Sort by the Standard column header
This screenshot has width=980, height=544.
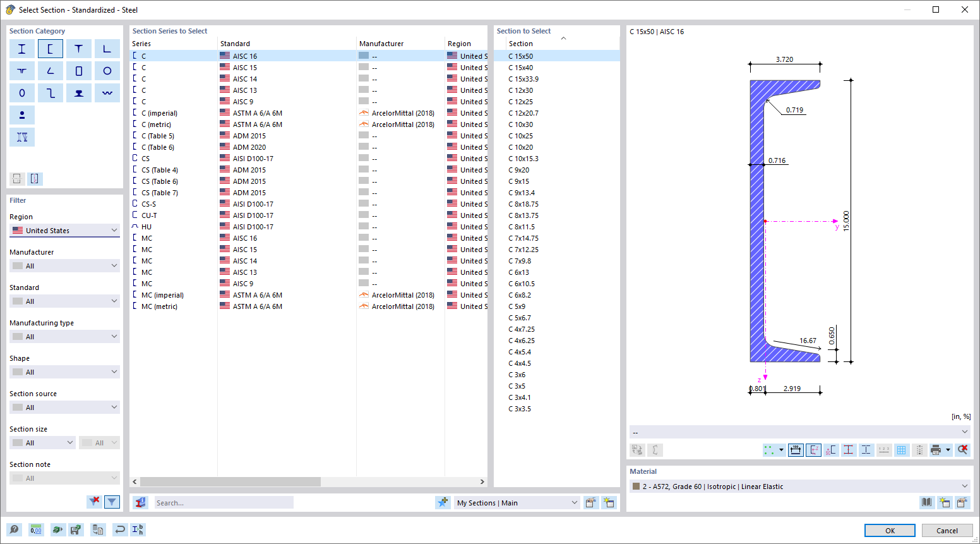pyautogui.click(x=287, y=44)
